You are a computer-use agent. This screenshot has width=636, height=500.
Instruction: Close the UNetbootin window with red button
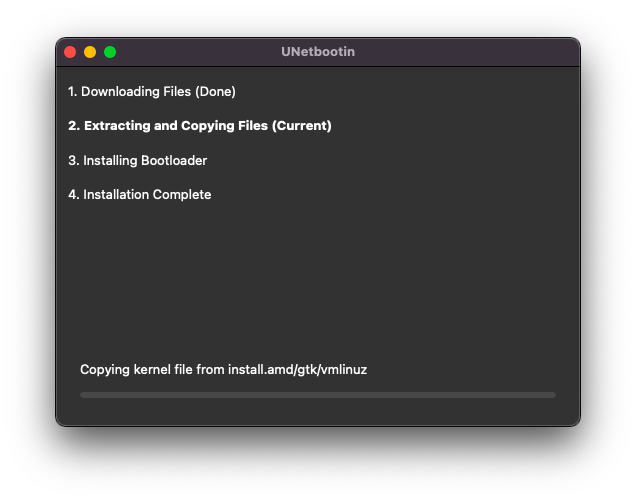tap(70, 52)
